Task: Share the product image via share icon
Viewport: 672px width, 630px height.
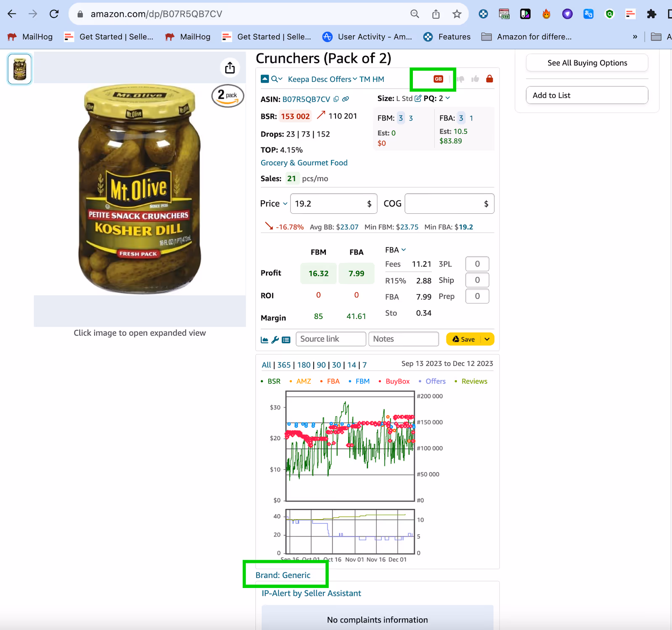Action: coord(230,68)
